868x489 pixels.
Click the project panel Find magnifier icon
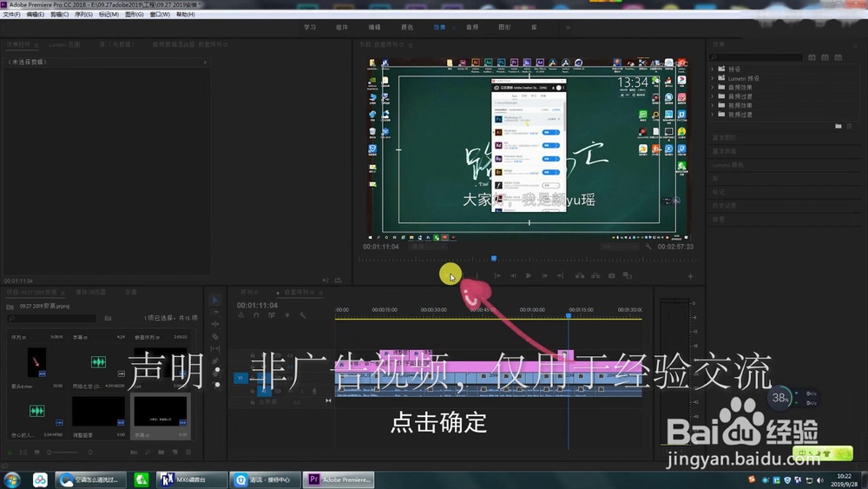coord(148,453)
